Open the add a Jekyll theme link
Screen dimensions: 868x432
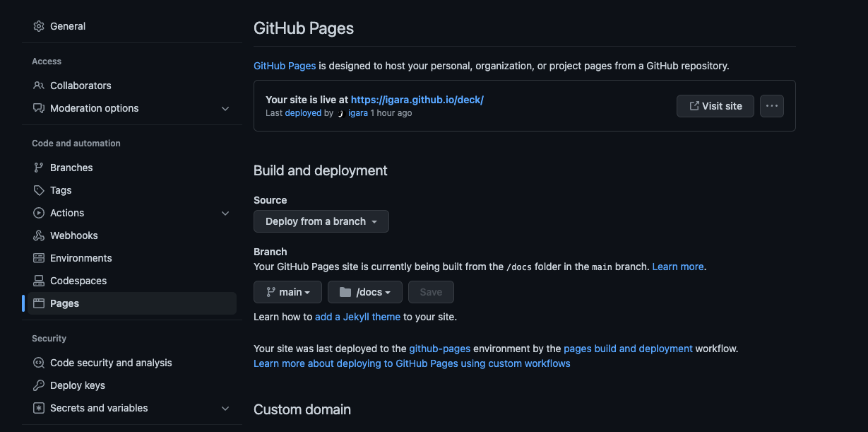click(357, 316)
